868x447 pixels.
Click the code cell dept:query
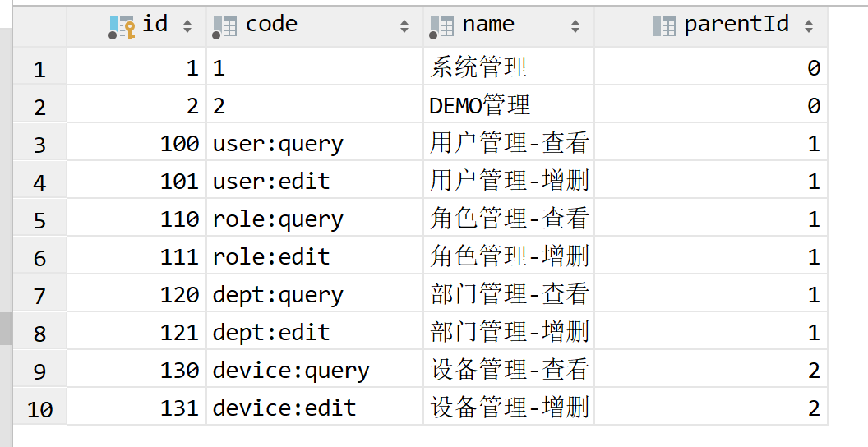pos(315,294)
